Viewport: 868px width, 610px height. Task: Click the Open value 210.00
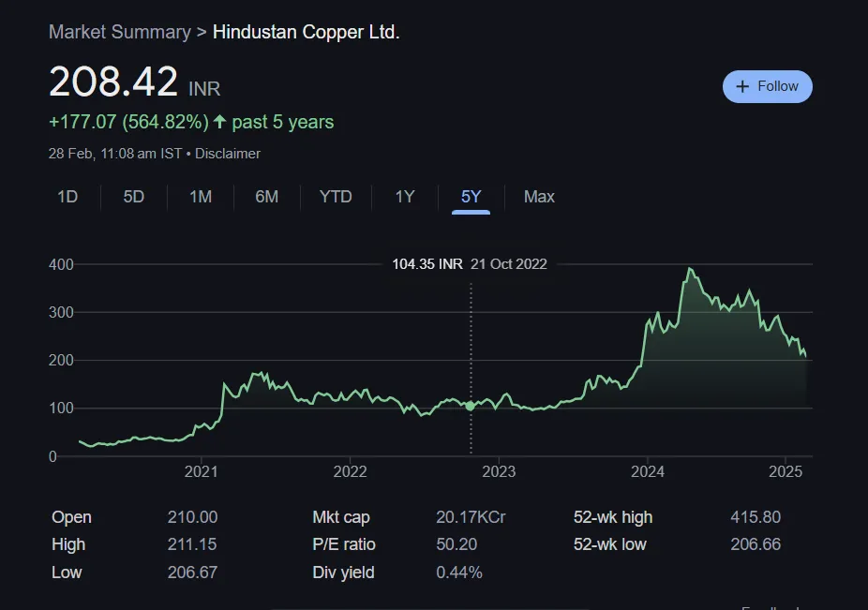pos(193,517)
